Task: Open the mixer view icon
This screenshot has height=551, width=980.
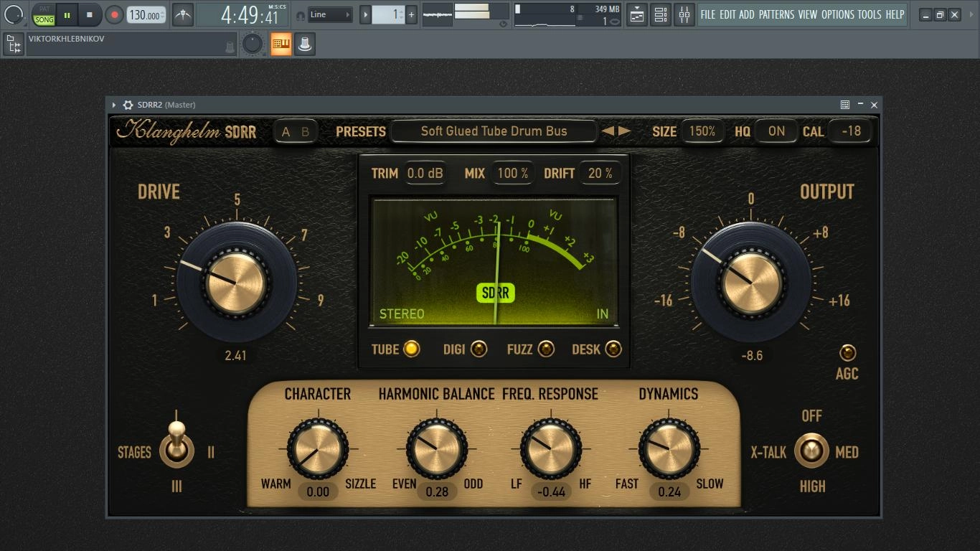Action: point(684,14)
